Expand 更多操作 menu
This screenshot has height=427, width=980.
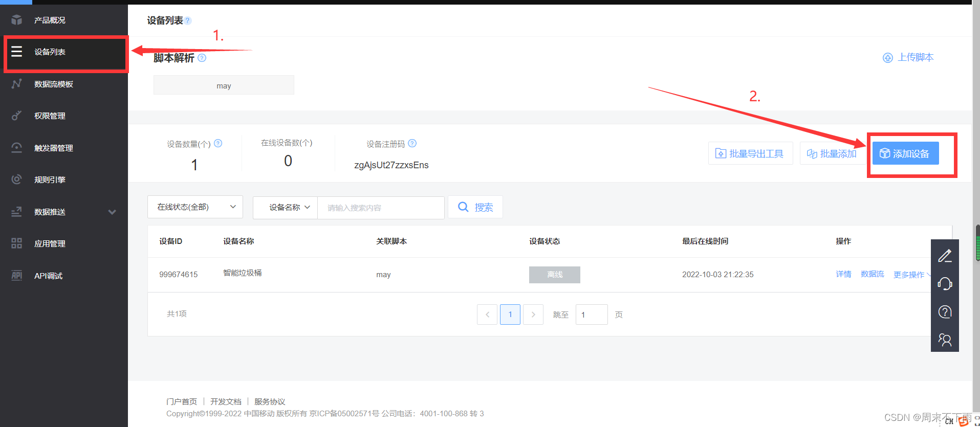pyautogui.click(x=911, y=275)
